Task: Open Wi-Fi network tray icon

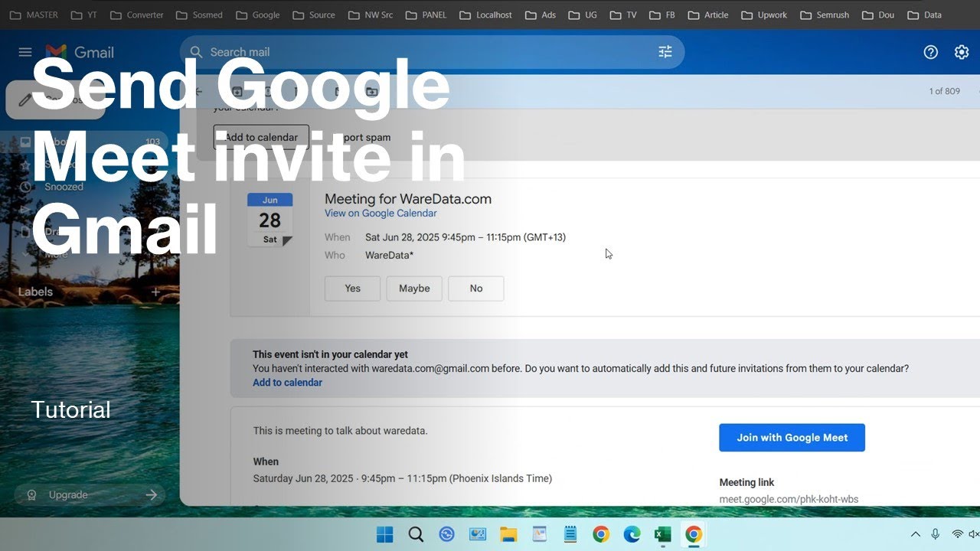Action: pyautogui.click(x=957, y=534)
